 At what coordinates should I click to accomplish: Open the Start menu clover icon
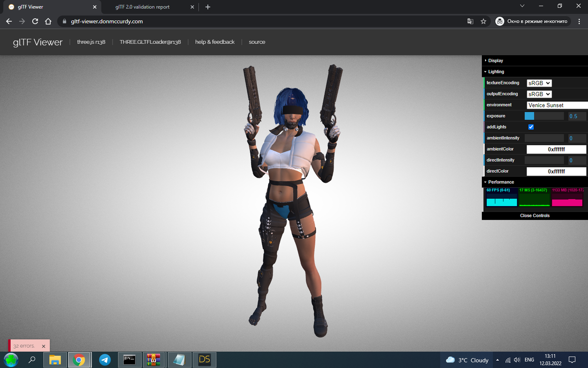11,360
